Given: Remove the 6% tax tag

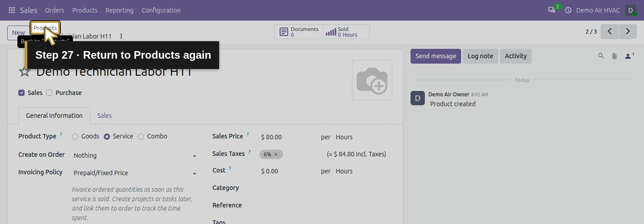Looking at the screenshot, I should pyautogui.click(x=276, y=155).
